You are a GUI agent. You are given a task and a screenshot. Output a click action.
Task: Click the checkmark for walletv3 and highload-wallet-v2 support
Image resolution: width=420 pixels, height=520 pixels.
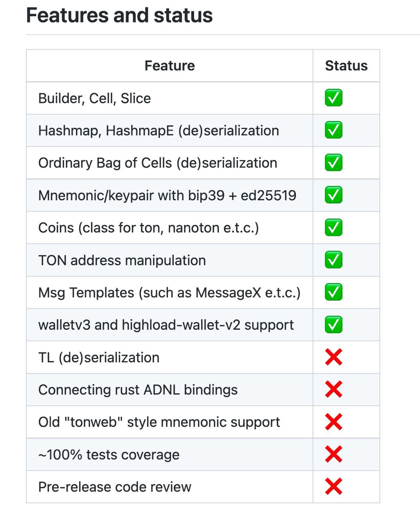(334, 325)
